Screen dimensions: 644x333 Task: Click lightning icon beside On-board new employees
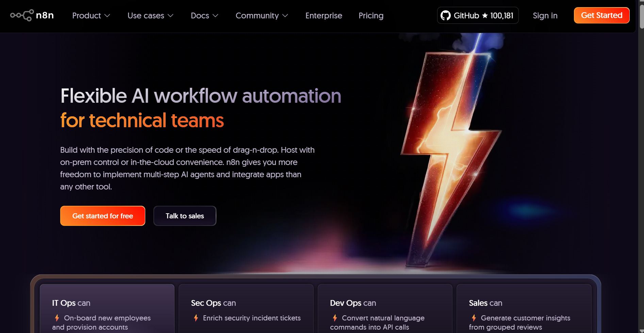tap(57, 318)
